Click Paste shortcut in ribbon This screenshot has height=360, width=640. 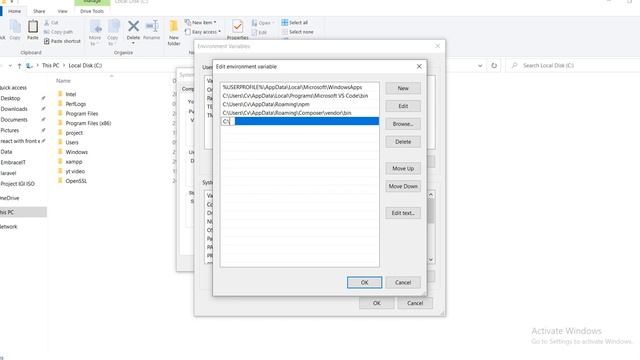(62, 41)
